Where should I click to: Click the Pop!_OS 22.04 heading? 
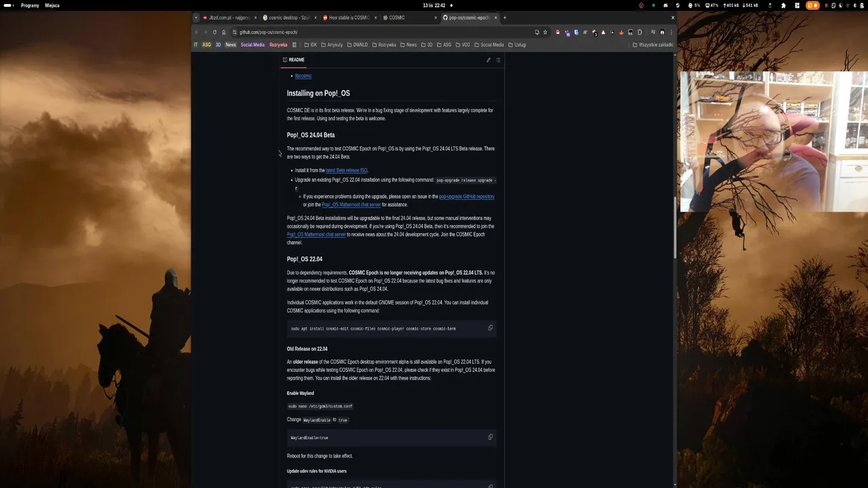pos(304,259)
